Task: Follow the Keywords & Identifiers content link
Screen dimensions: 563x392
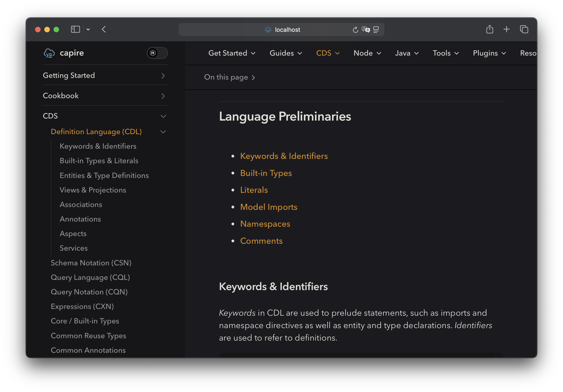Action: 284,156
